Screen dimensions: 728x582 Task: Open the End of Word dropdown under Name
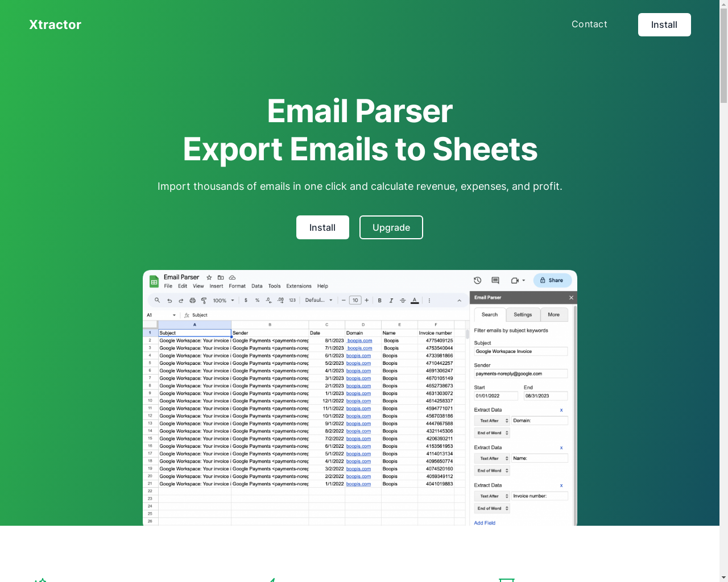pos(492,471)
